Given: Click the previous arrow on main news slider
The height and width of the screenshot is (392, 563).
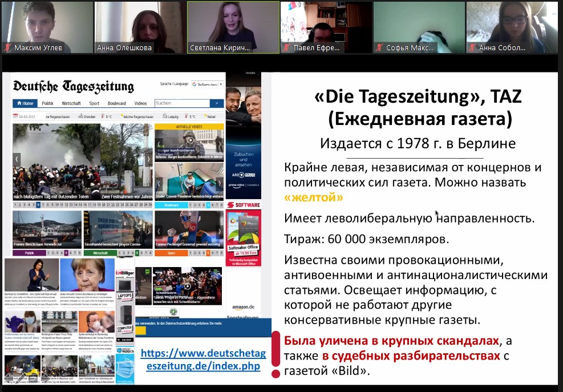Looking at the screenshot, I should [17, 159].
